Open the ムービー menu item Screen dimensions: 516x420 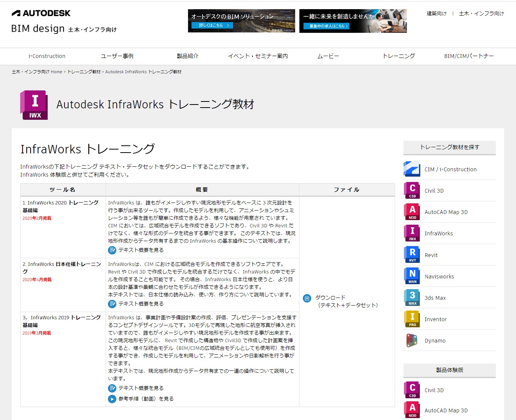tap(328, 56)
